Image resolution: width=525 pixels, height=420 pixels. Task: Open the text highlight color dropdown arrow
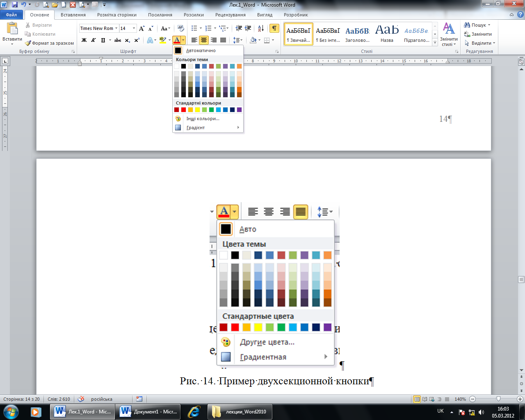click(x=169, y=40)
